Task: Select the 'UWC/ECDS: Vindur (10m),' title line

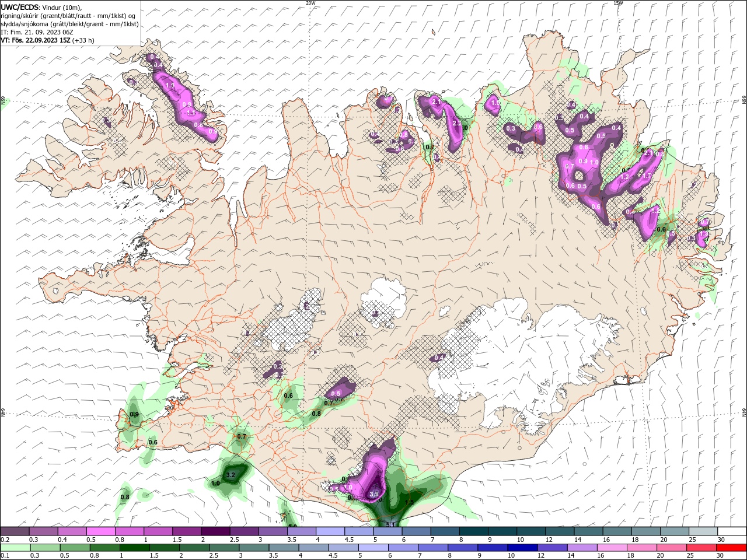Action: pos(41,7)
